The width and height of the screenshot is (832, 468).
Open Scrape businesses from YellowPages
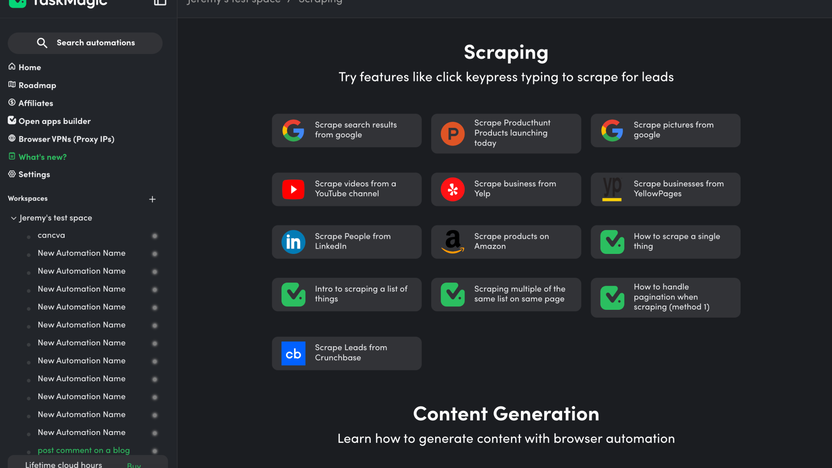pyautogui.click(x=665, y=189)
